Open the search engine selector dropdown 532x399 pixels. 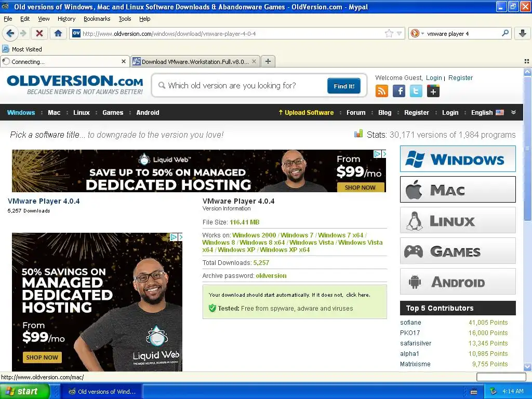[417, 33]
